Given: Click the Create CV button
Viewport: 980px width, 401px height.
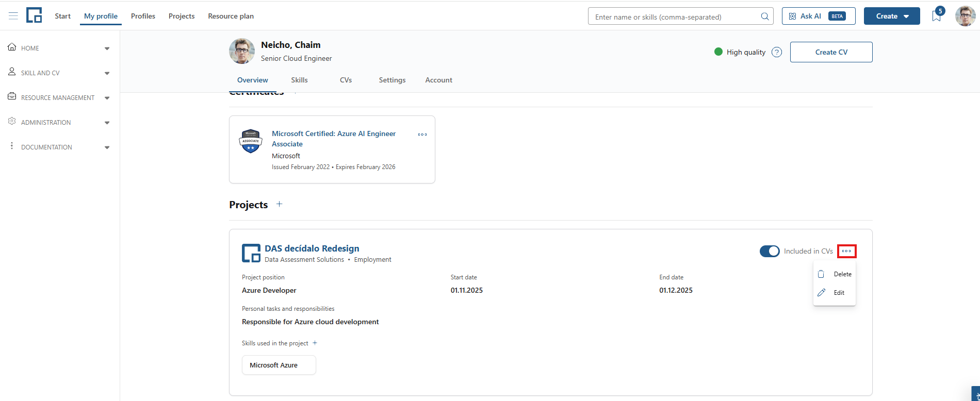Looking at the screenshot, I should tap(831, 52).
